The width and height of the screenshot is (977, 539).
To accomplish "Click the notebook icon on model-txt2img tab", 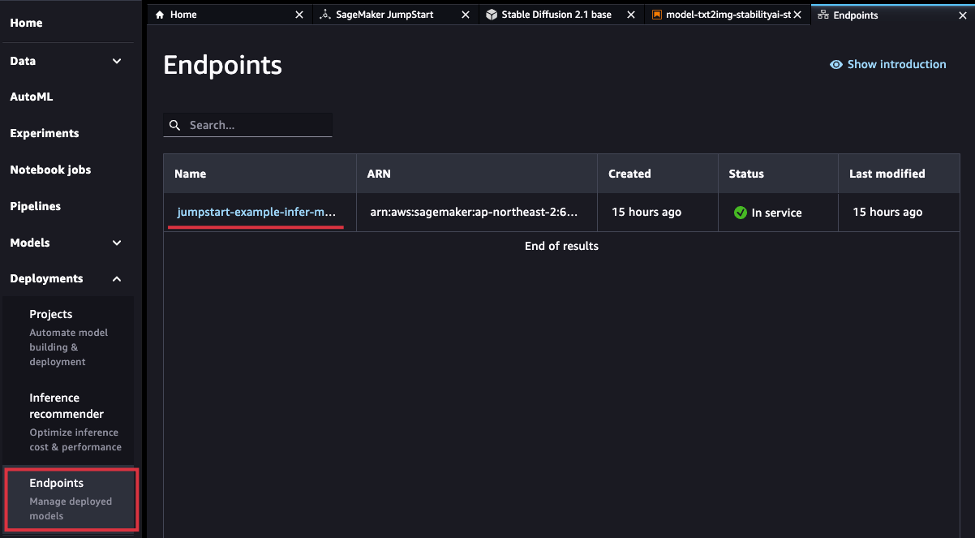I will (656, 14).
